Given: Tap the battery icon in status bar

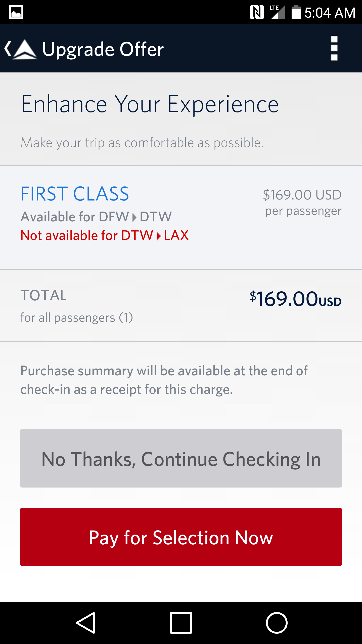Looking at the screenshot, I should (296, 12).
